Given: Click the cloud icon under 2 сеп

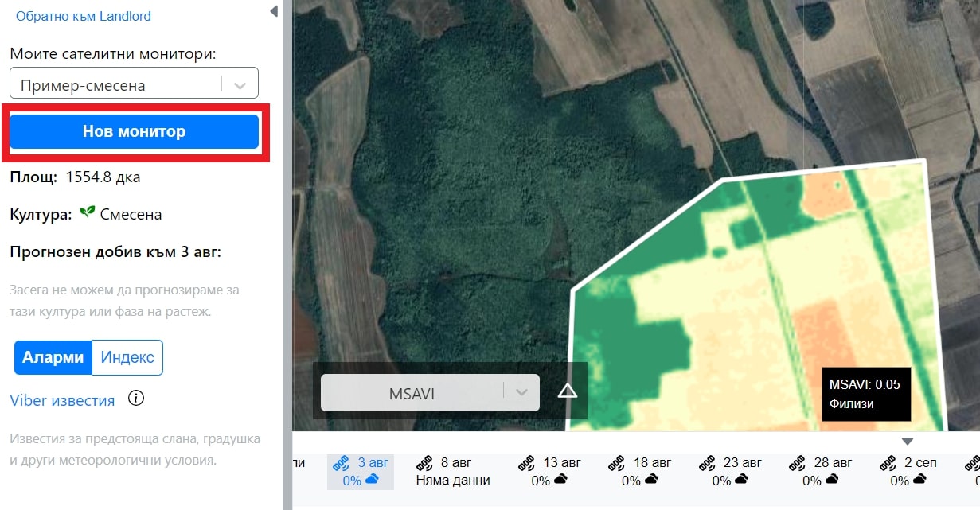Looking at the screenshot, I should point(919,480).
